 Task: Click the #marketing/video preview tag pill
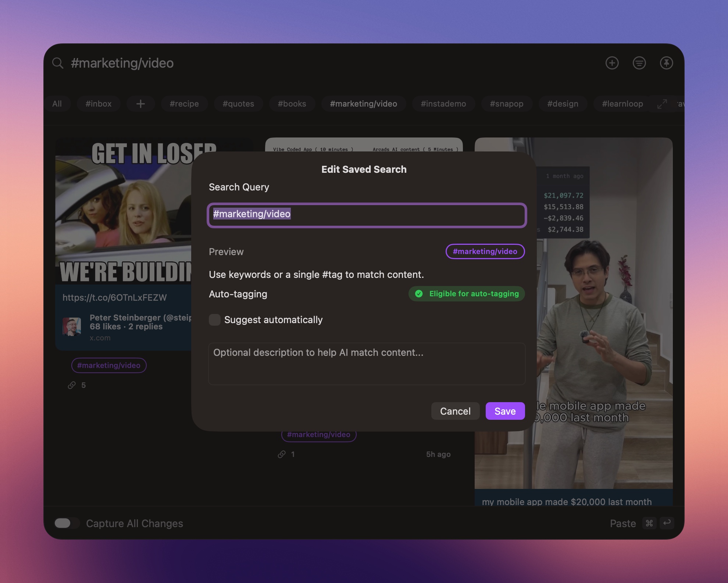pyautogui.click(x=485, y=251)
